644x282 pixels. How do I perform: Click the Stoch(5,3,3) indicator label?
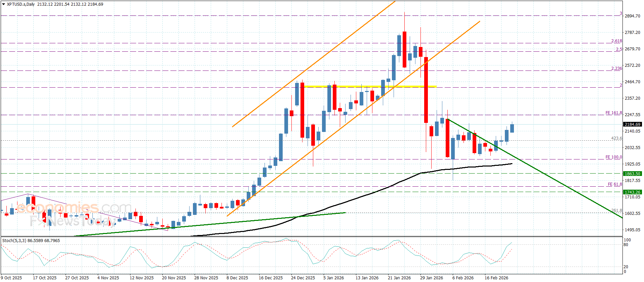coord(31,240)
